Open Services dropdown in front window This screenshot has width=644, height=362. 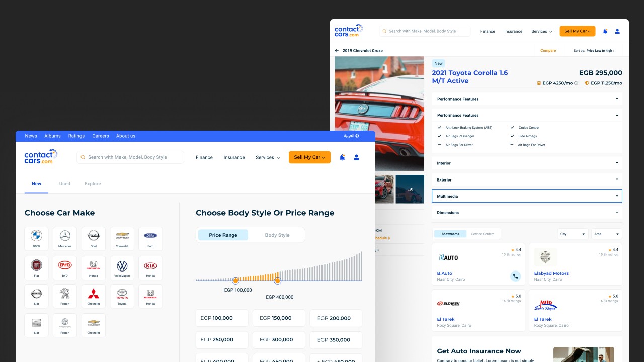268,157
